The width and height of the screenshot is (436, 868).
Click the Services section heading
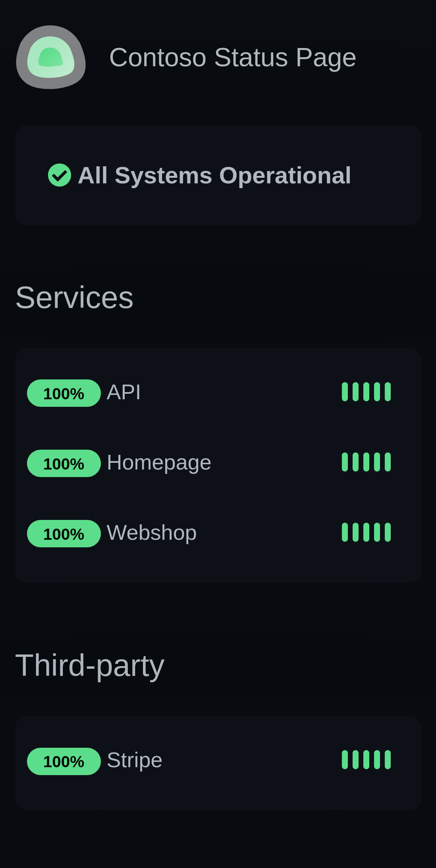[x=75, y=298]
